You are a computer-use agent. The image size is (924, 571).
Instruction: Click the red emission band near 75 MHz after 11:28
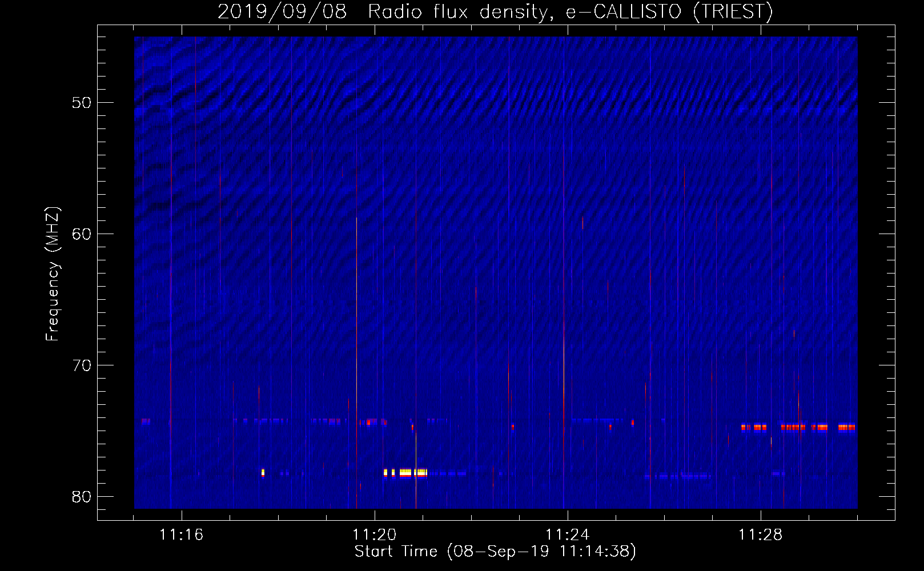(x=798, y=427)
